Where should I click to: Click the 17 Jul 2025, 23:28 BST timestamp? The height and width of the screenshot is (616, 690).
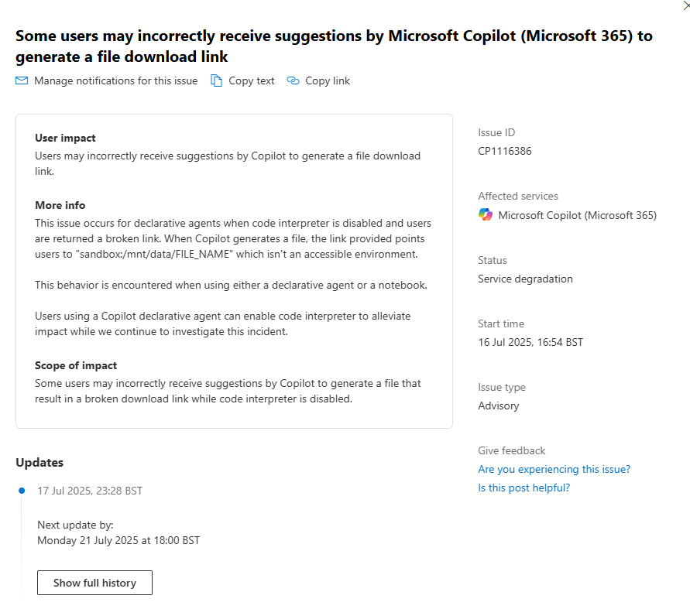(x=90, y=491)
